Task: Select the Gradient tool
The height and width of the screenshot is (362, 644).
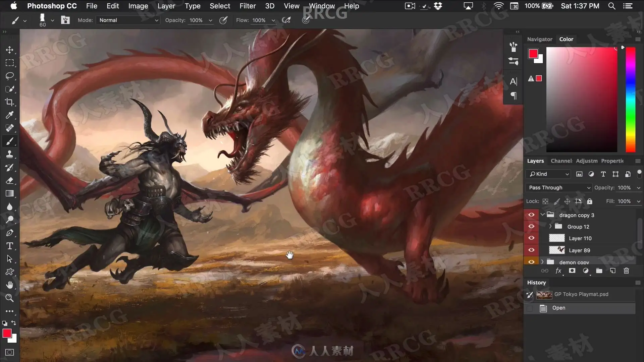Action: [9, 194]
